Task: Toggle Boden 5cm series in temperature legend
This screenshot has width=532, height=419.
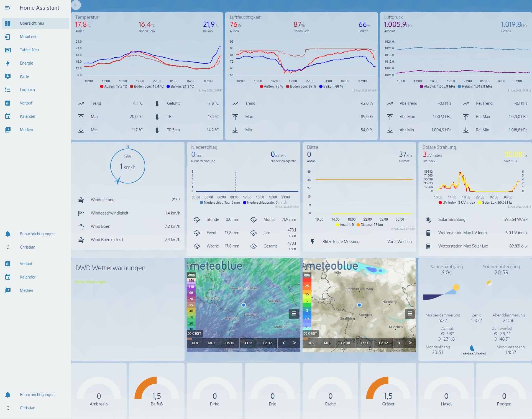Action: pos(147,86)
